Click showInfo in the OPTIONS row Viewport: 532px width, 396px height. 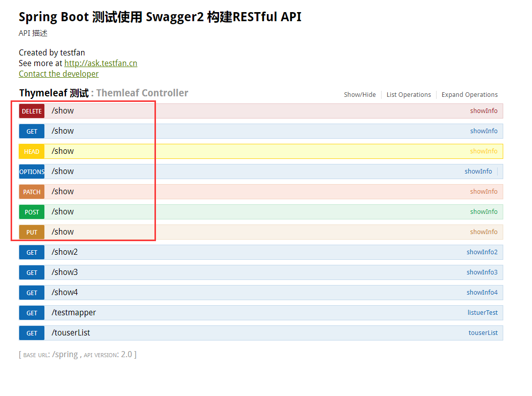tap(478, 171)
